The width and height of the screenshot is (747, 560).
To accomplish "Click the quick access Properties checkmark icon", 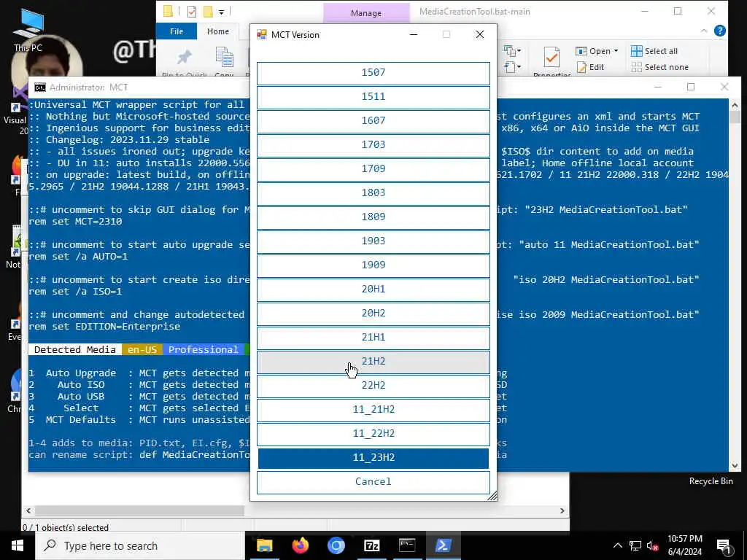I will coord(192,11).
